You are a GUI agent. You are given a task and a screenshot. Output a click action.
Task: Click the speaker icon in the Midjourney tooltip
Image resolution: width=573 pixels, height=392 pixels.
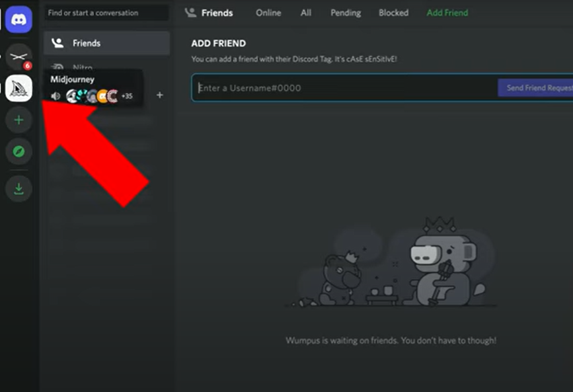click(56, 96)
